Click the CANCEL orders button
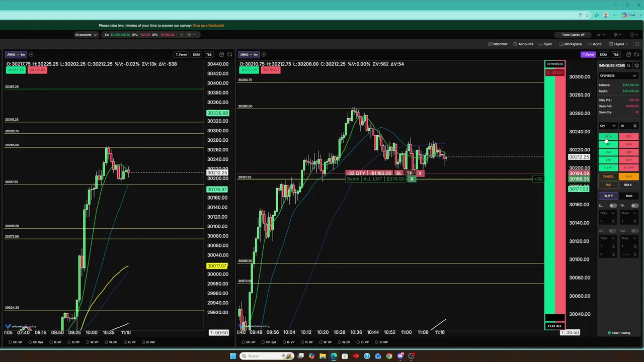 click(608, 176)
